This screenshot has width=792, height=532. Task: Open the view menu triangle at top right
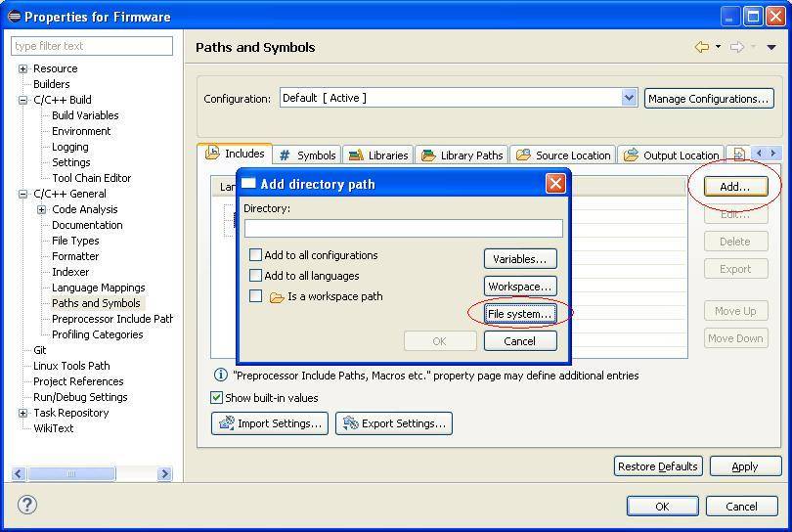(x=771, y=48)
